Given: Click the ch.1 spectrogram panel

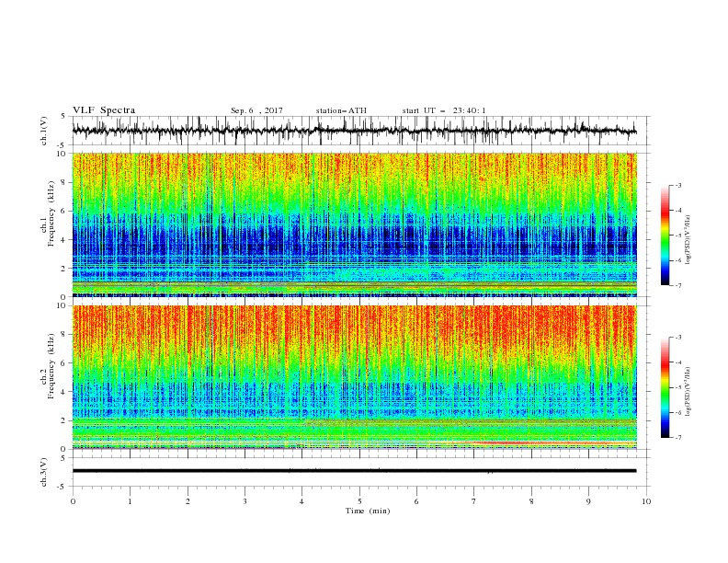Looking at the screenshot, I should [354, 224].
